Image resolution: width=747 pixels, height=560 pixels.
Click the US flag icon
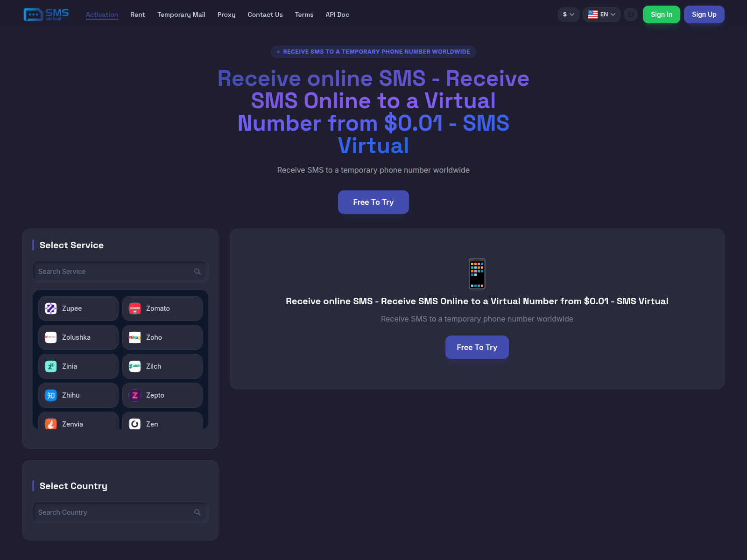pos(593,14)
